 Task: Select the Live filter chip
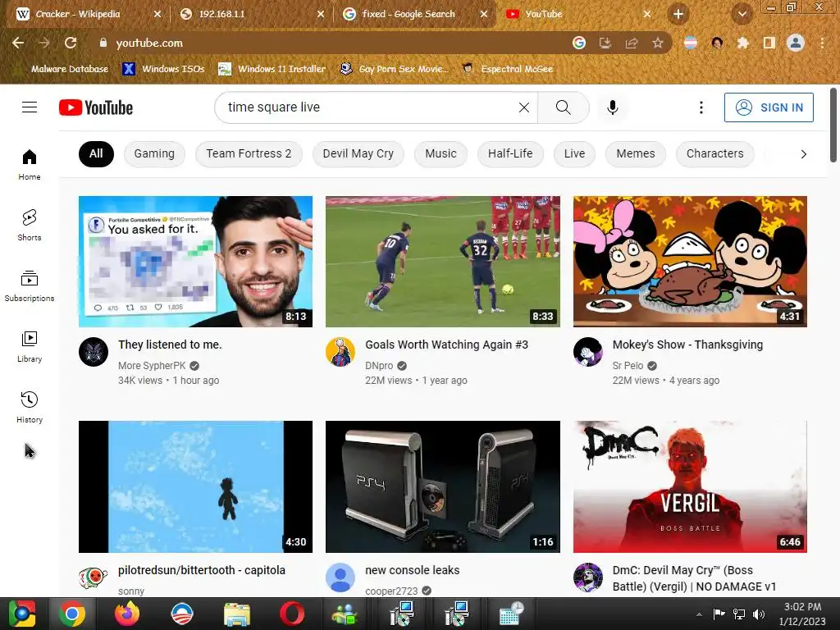click(574, 153)
